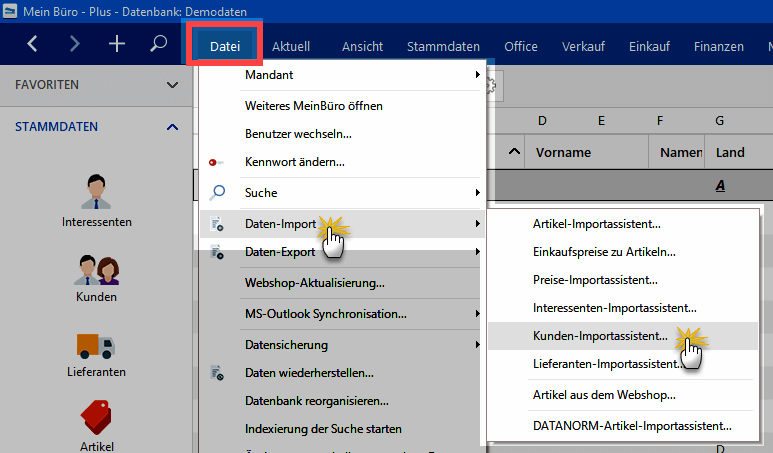The image size is (773, 453).
Task: Click the key icon beside Kennwort ändern
Action: coord(216,162)
